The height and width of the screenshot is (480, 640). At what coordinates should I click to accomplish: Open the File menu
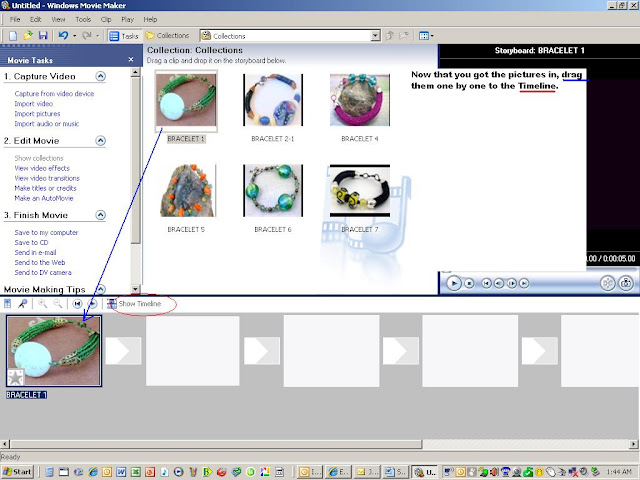(15, 19)
